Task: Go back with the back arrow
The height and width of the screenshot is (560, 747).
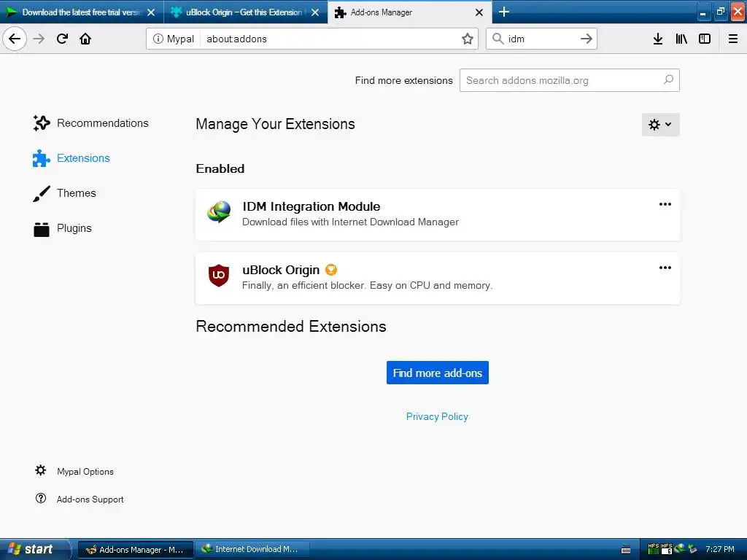Action: point(15,39)
